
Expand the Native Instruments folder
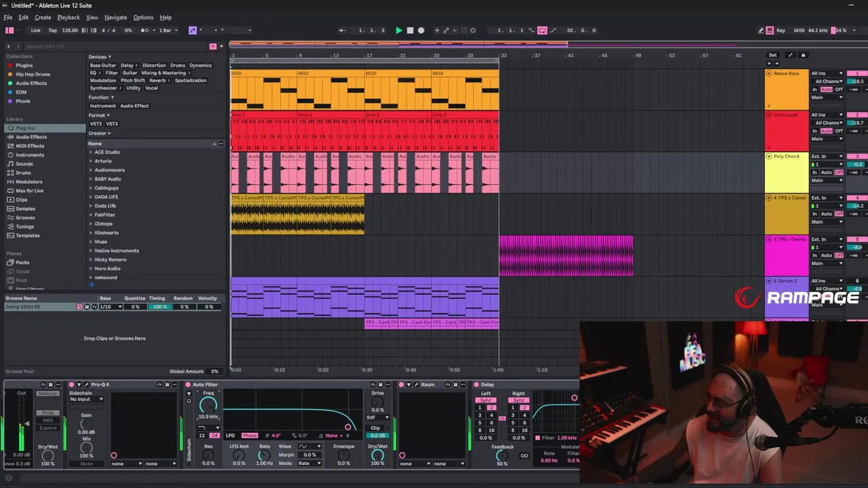pos(91,251)
